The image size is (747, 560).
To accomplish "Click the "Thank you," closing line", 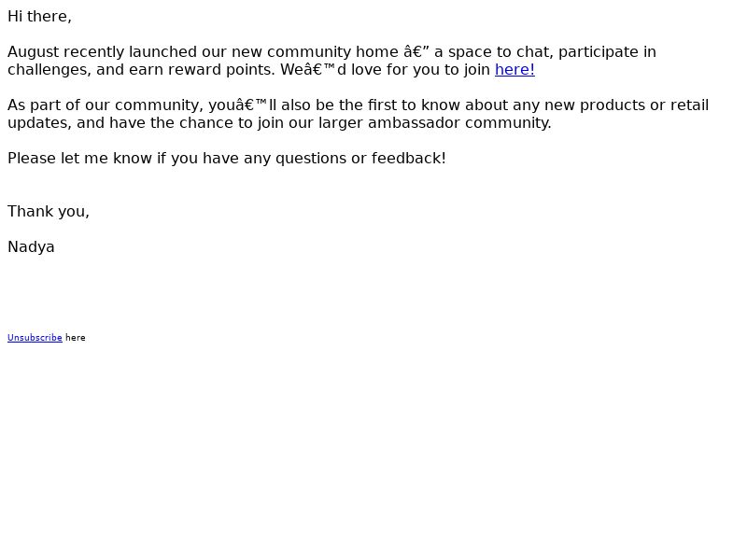I will [x=49, y=212].
